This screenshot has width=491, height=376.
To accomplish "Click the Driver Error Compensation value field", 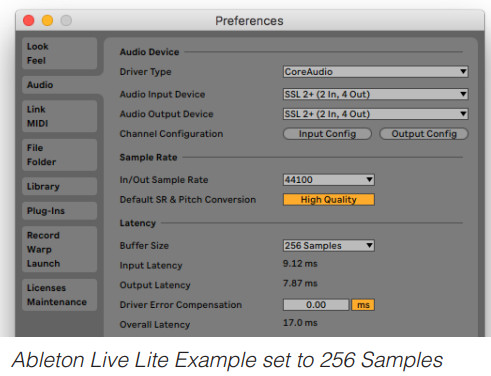I will pyautogui.click(x=316, y=305).
